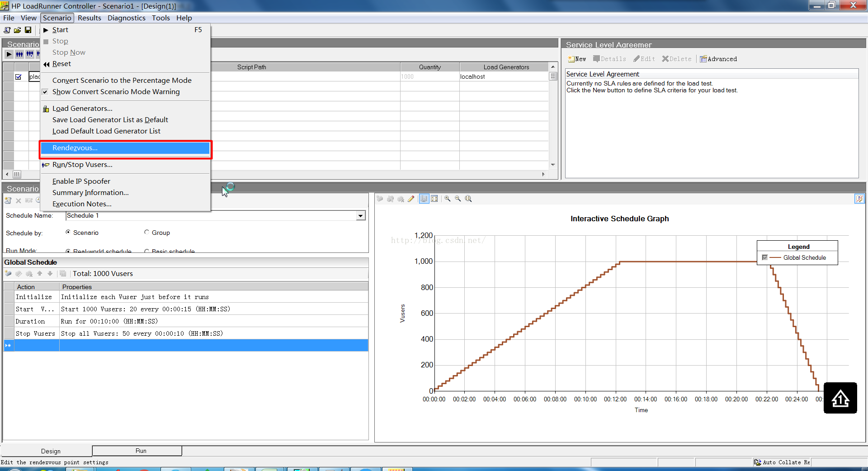Choose Load Generators... menu entry

(125, 109)
